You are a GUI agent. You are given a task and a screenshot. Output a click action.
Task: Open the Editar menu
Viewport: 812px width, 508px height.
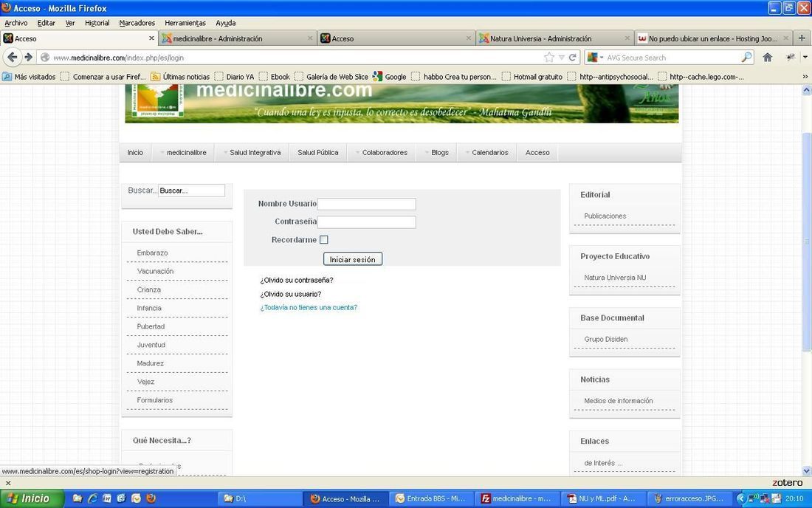[46, 23]
